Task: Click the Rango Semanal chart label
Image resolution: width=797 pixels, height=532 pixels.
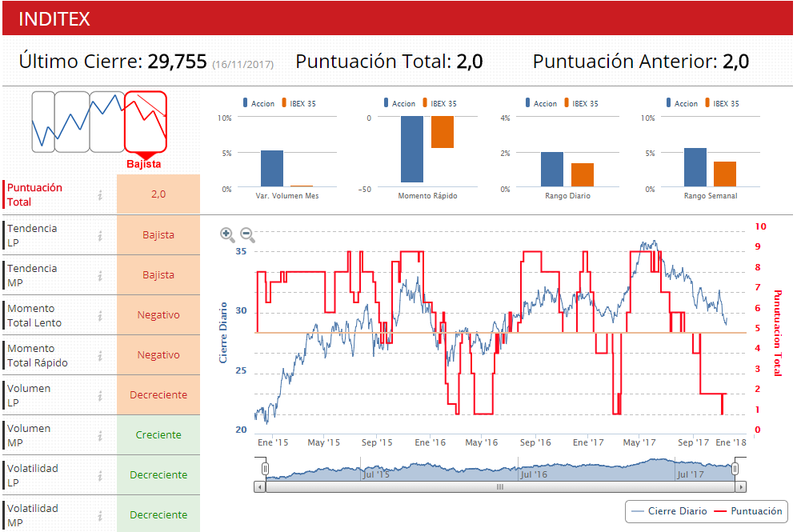Action: click(x=711, y=196)
